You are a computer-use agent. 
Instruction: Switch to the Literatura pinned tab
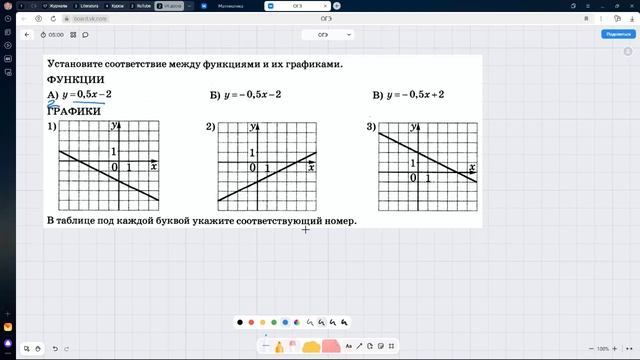(x=87, y=6)
